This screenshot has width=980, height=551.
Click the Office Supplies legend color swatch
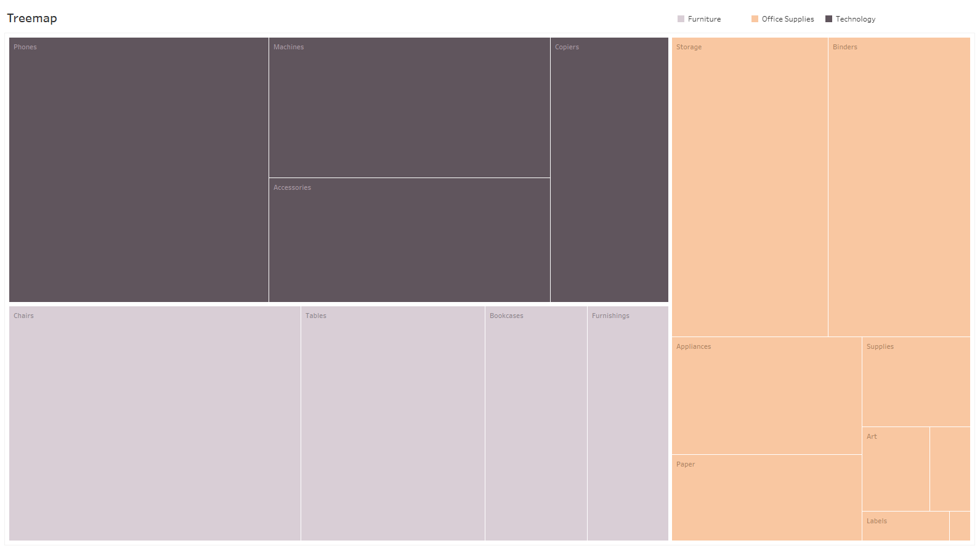[755, 19]
